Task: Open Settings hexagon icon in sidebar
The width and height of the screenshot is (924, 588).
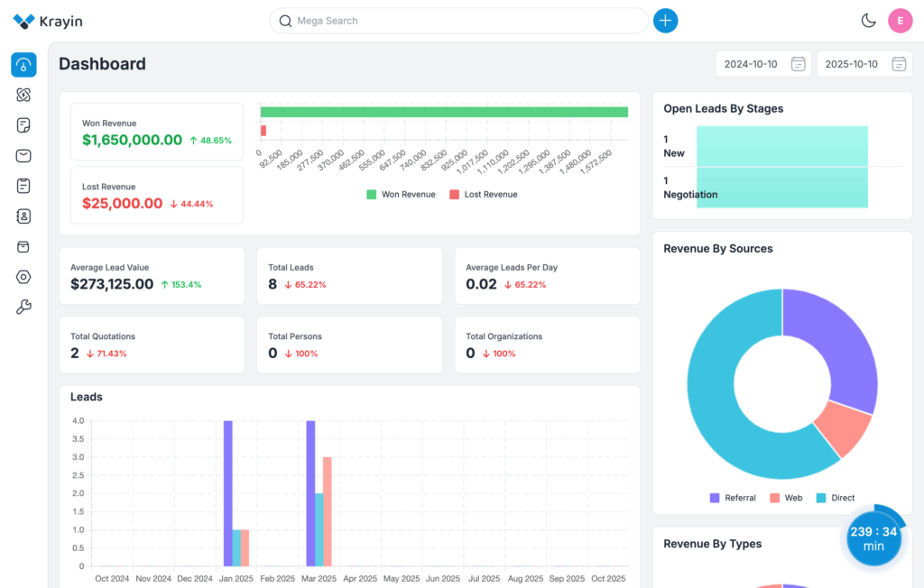Action: point(24,277)
